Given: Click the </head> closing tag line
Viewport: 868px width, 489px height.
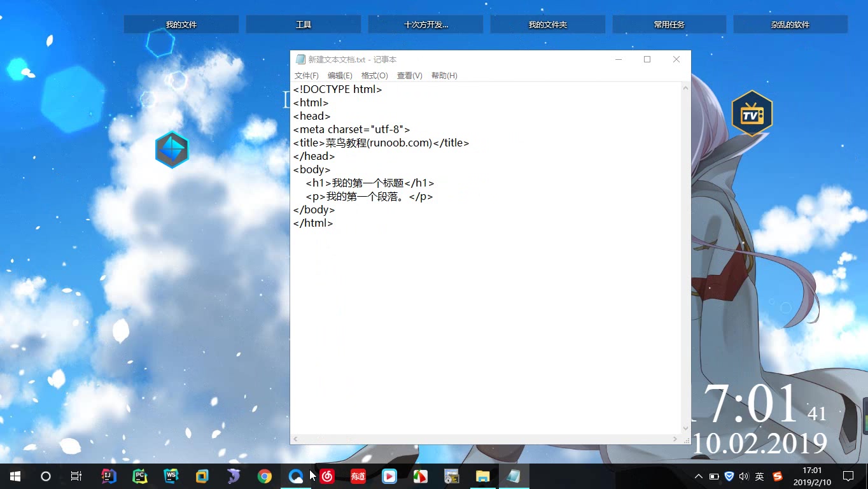Looking at the screenshot, I should tap(314, 156).
